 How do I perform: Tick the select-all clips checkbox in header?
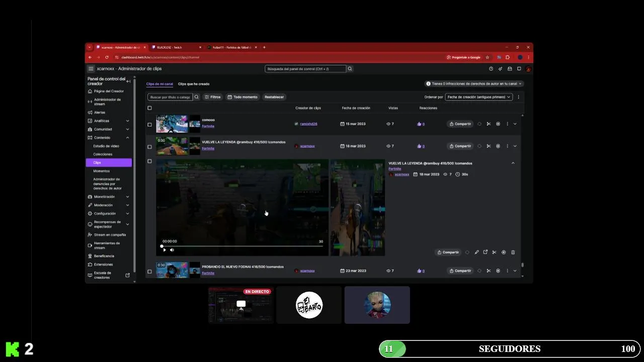149,108
